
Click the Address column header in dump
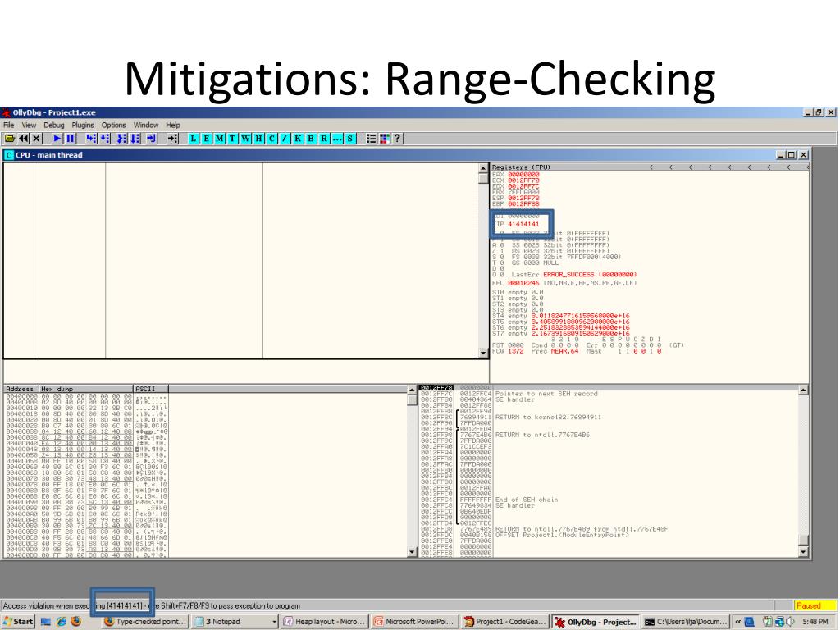(21, 389)
